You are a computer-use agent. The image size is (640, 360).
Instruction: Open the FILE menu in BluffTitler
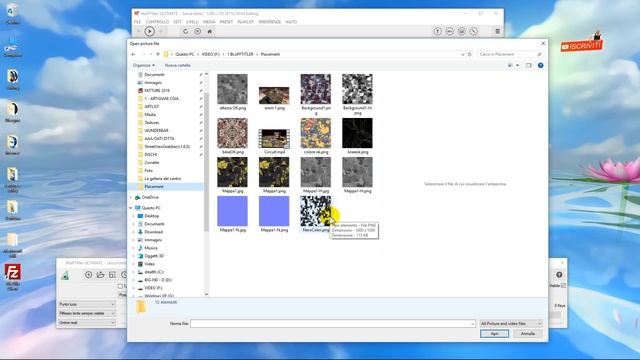click(x=137, y=22)
